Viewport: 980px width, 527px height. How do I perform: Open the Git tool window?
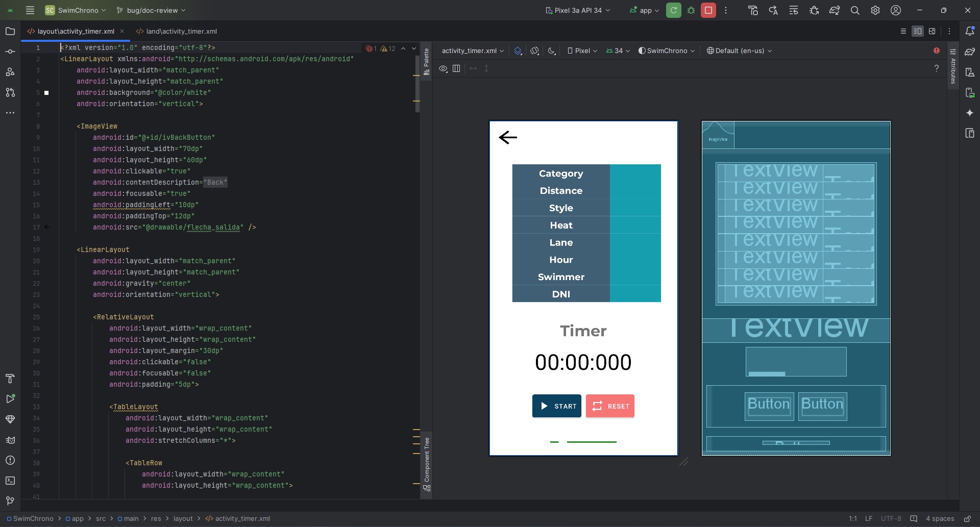[x=10, y=501]
